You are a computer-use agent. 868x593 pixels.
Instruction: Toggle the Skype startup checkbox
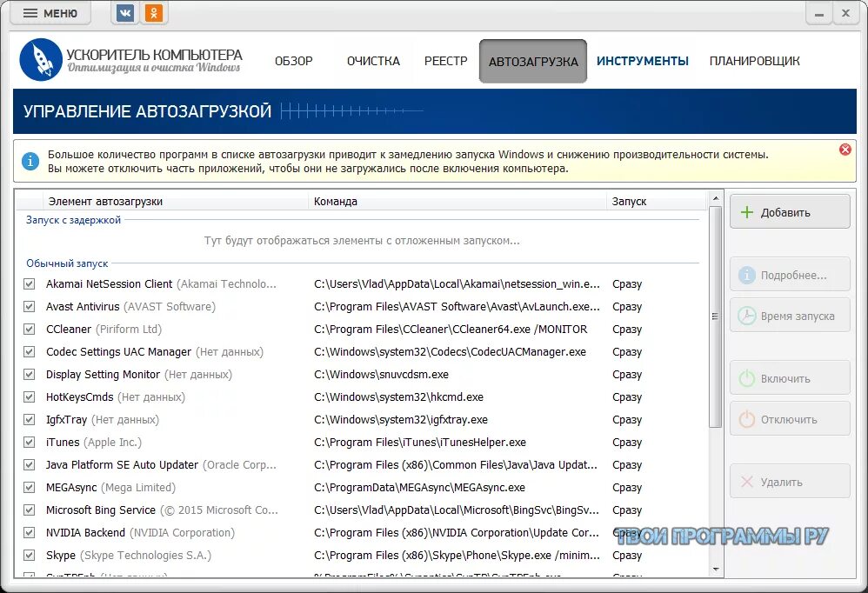pyautogui.click(x=30, y=555)
